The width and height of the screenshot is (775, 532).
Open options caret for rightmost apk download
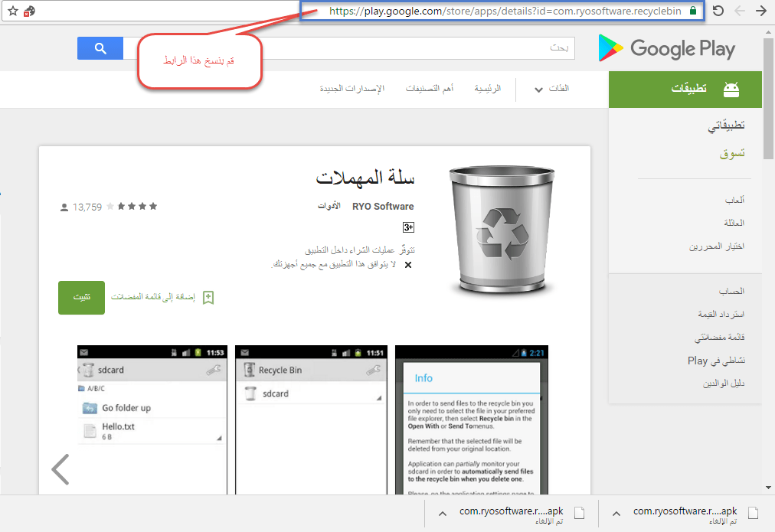pos(616,514)
